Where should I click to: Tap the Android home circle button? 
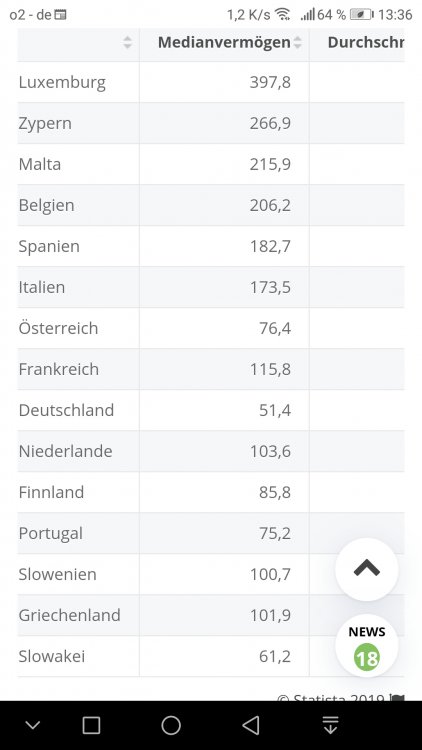(x=171, y=725)
